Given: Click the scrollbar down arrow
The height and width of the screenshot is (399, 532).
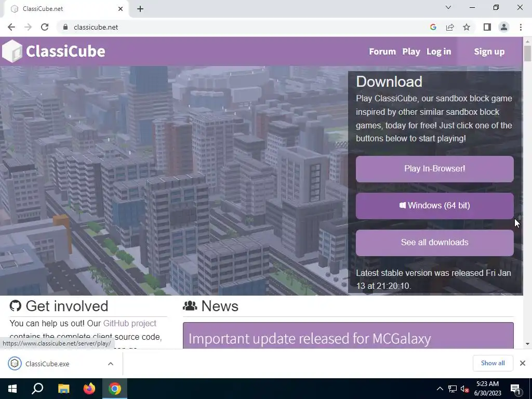Looking at the screenshot, I should [x=527, y=344].
